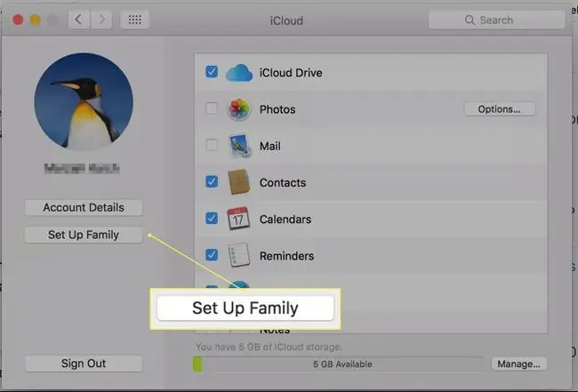Click the Reminders list icon
This screenshot has height=392, width=578.
pyautogui.click(x=239, y=255)
